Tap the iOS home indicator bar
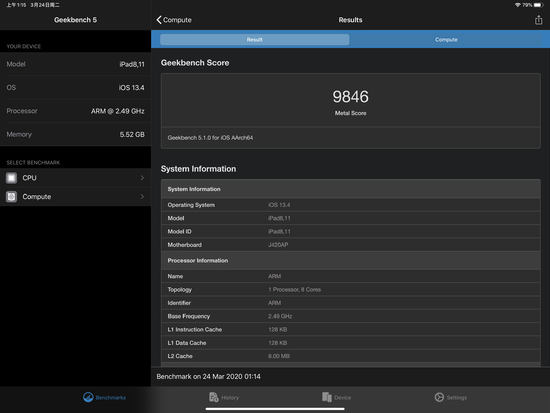 coord(275,409)
